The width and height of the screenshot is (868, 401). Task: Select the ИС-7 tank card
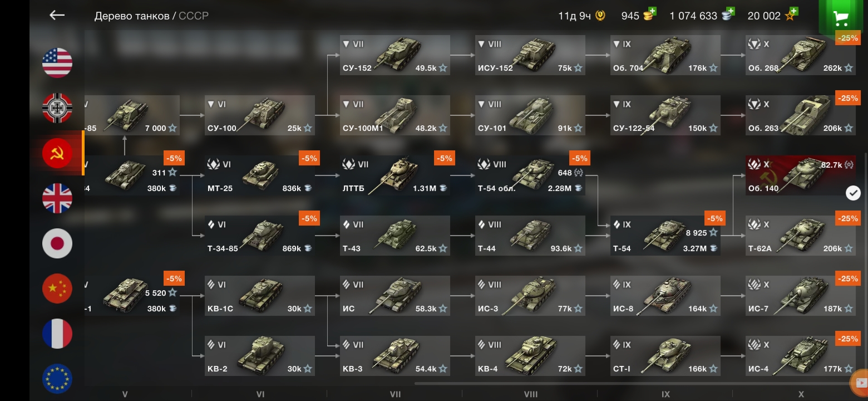click(801, 296)
